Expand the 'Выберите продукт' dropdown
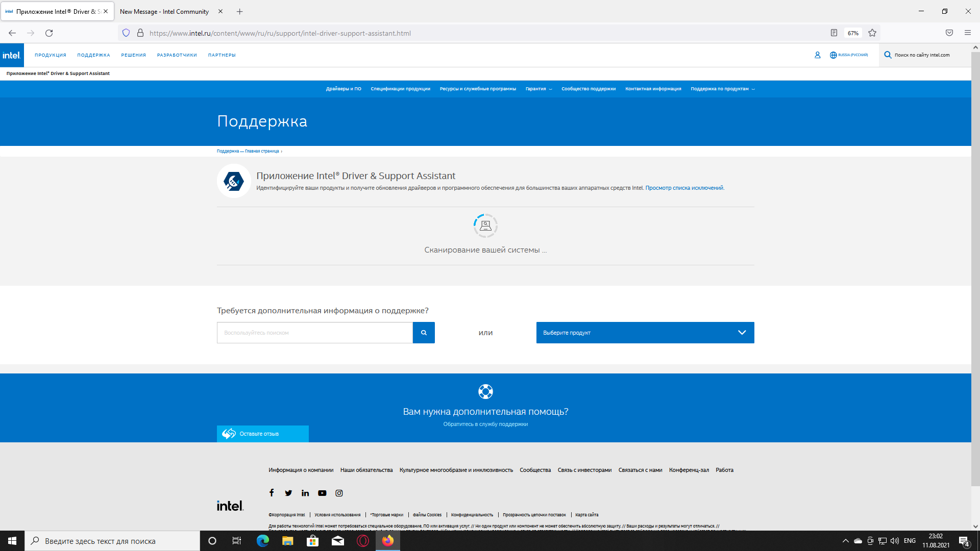 645,333
